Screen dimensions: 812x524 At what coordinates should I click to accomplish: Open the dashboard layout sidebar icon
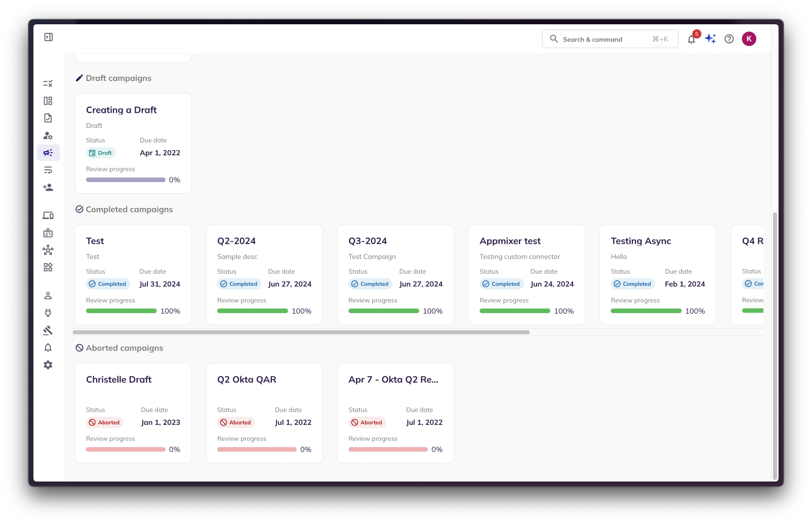(x=48, y=101)
